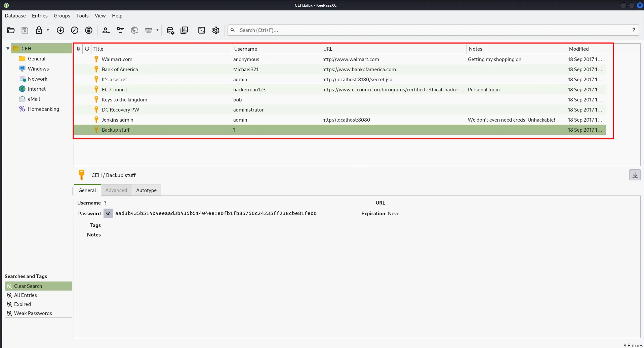Open the Entries menu
Image resolution: width=644 pixels, height=348 pixels.
click(x=40, y=16)
